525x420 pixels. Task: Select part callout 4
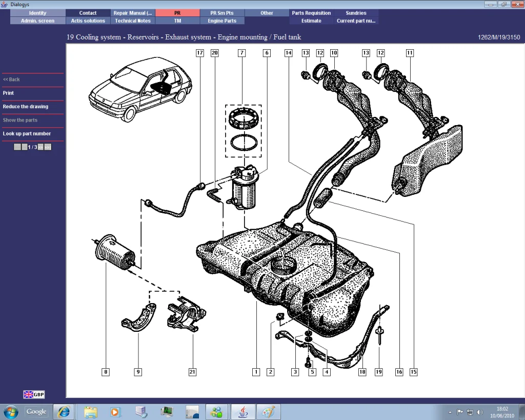tap(327, 372)
